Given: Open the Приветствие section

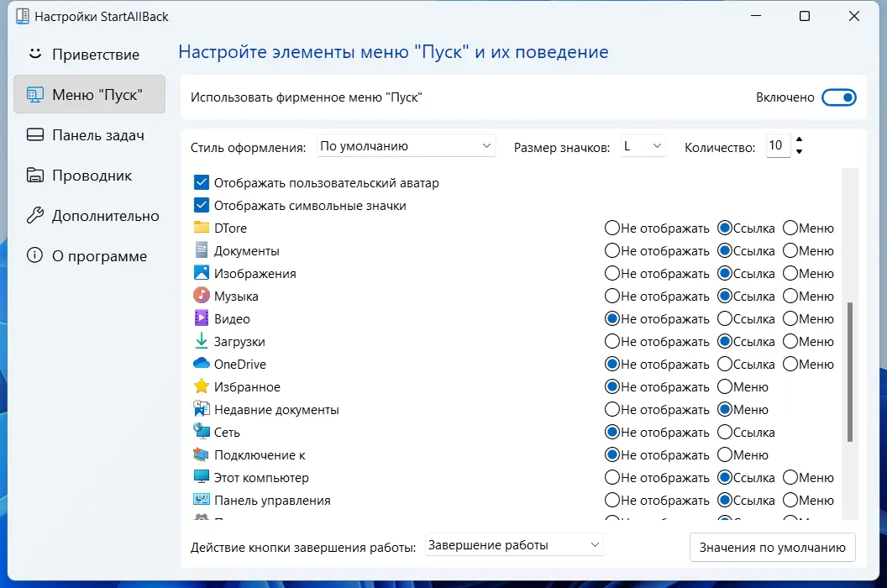Looking at the screenshot, I should point(89,55).
